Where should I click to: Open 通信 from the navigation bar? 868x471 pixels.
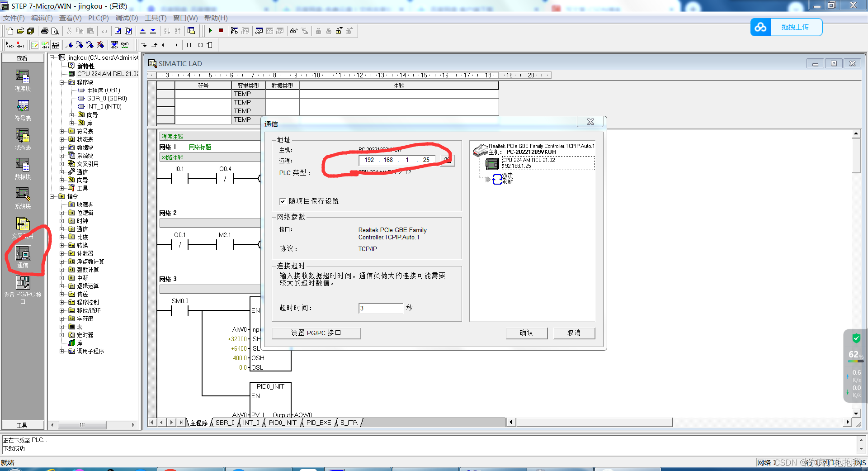point(23,257)
